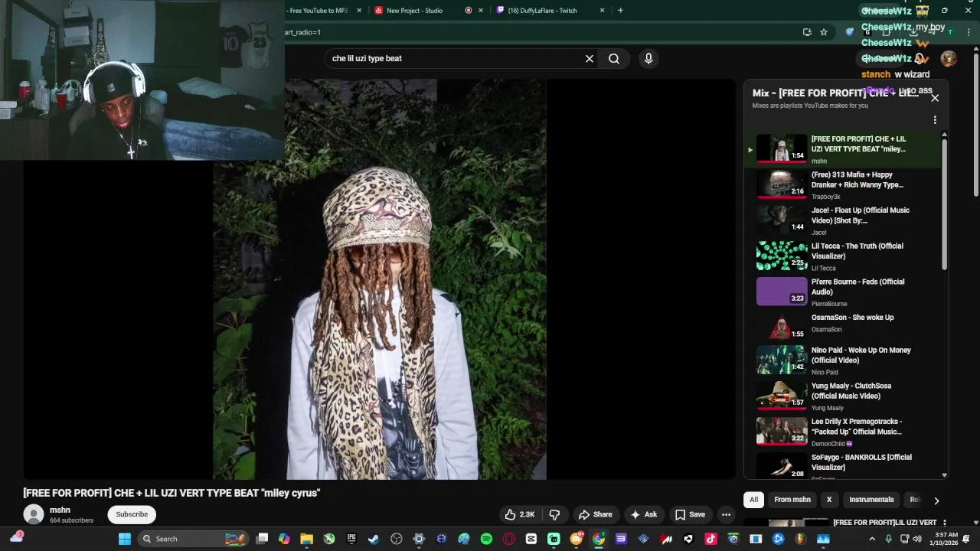Open Opera GX browser from taskbar
Screen dimensions: 980x551
tap(508, 539)
